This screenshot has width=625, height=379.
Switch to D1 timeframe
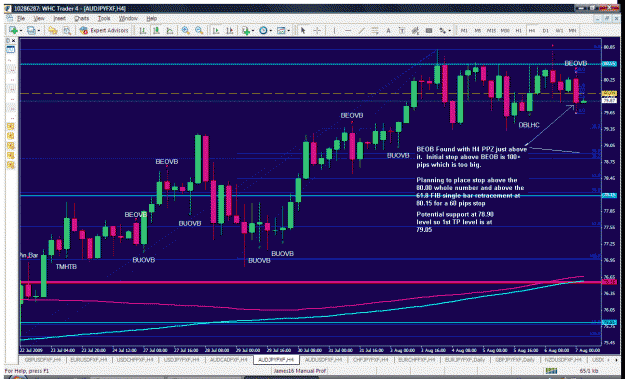[x=545, y=31]
